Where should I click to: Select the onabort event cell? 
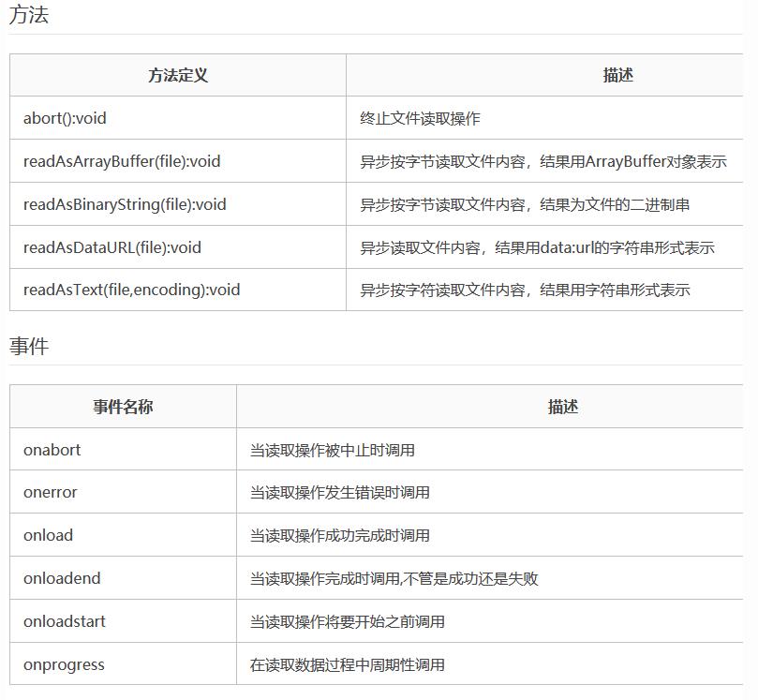pos(52,450)
